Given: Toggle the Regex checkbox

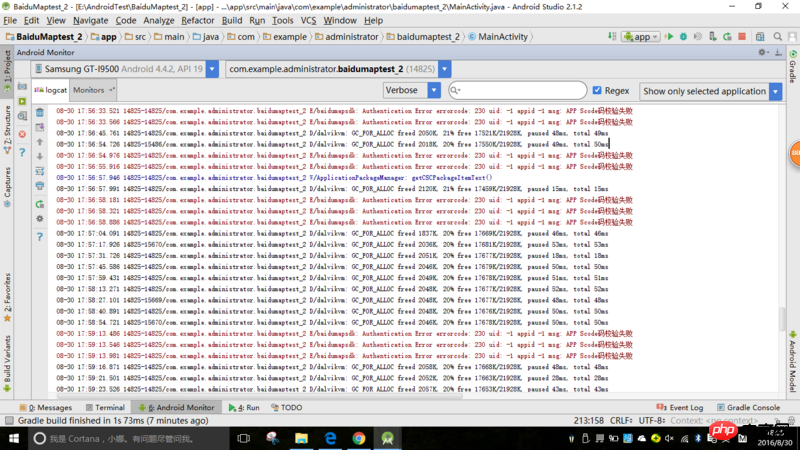Looking at the screenshot, I should (x=597, y=90).
